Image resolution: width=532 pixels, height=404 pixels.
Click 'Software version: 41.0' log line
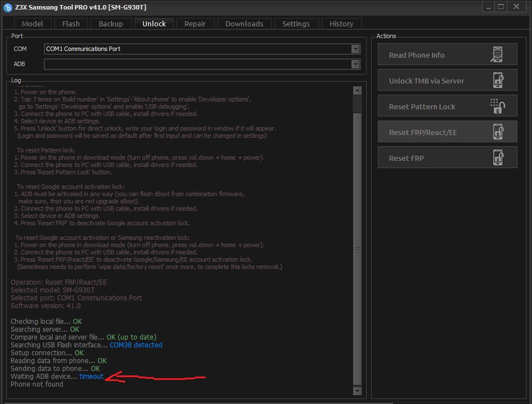tap(45, 305)
